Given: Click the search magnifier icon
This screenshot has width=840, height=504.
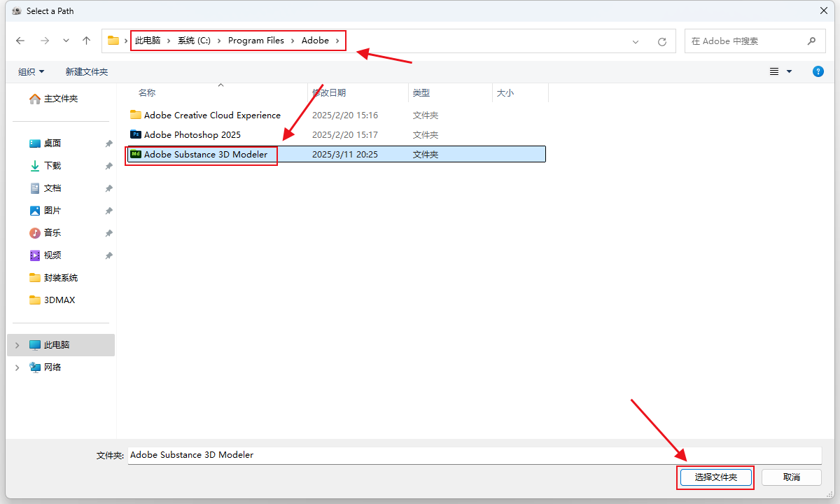Looking at the screenshot, I should tap(811, 41).
